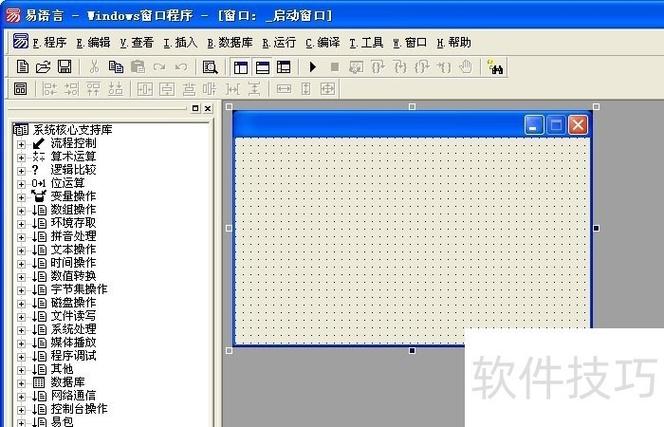
Task: Select the 媒体播放 tree item
Action: 73,342
